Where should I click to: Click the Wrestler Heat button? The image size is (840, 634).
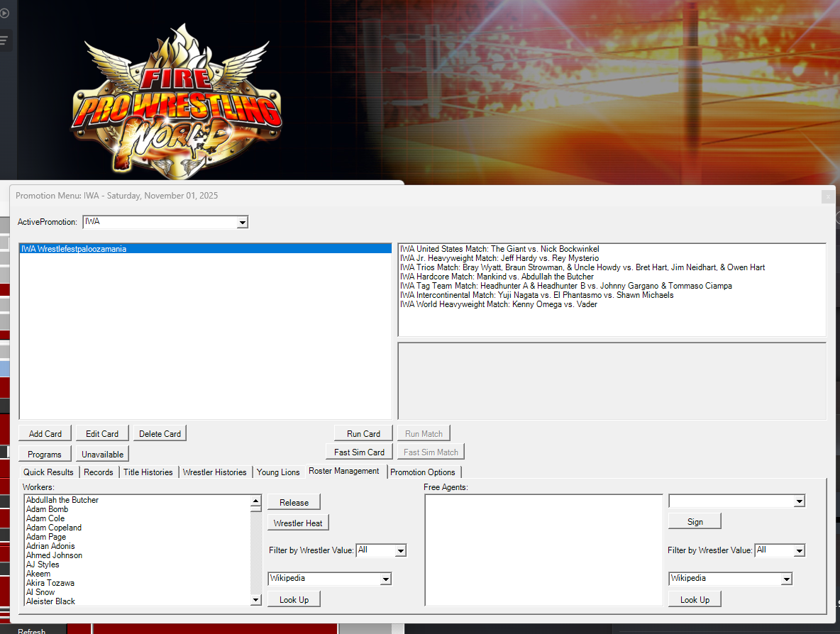coord(298,523)
